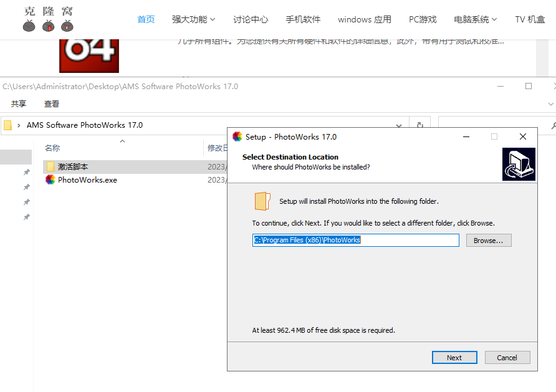Click the PhotoWorks.exe colorful app icon
556x392 pixels.
click(50, 179)
